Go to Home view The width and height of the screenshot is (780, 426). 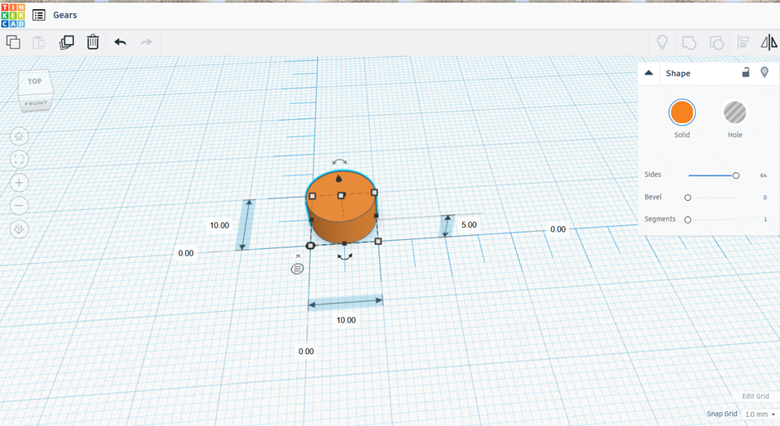[x=19, y=136]
